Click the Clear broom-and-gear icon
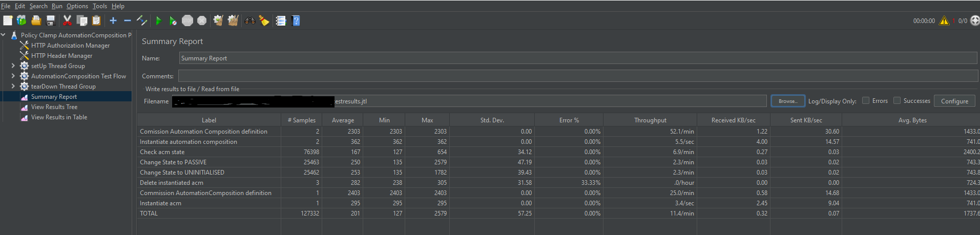This screenshot has width=980, height=235. (x=218, y=20)
